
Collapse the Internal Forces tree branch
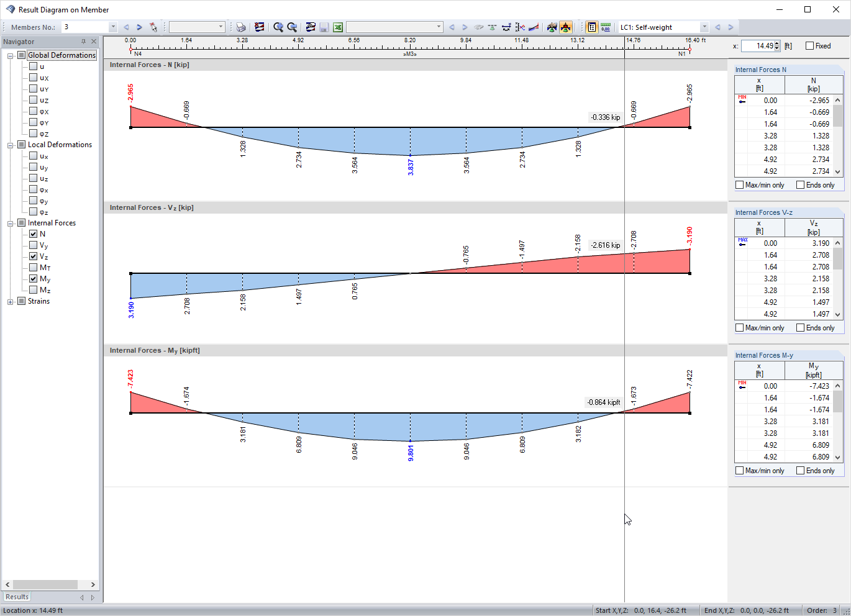tap(9, 222)
